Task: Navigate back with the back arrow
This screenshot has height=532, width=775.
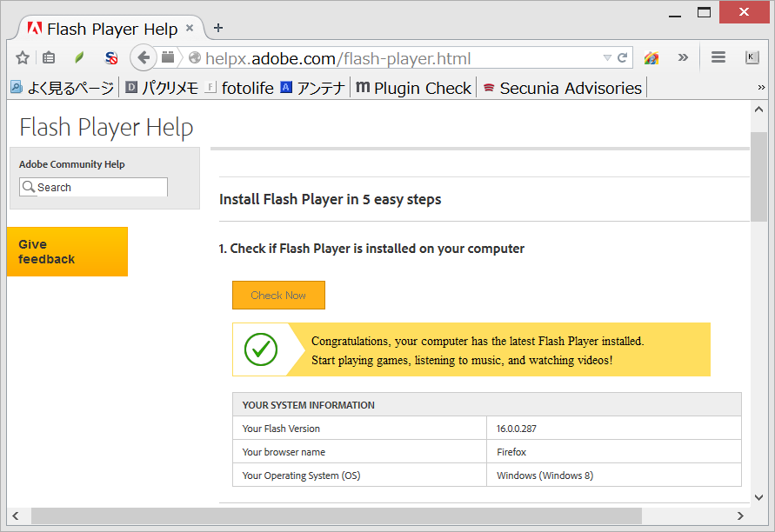Action: tap(142, 57)
